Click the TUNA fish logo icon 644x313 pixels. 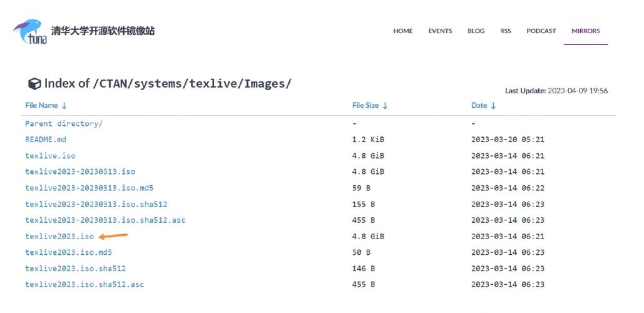(30, 31)
